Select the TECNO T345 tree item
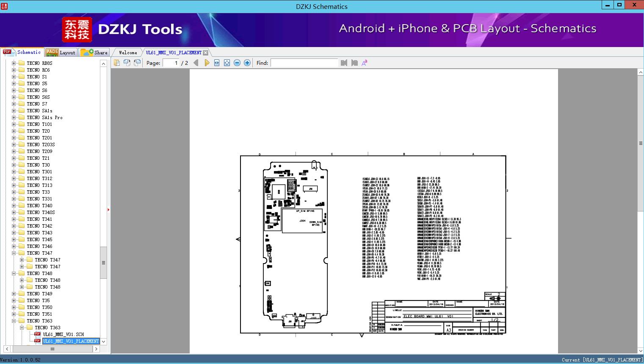Viewport: 644px width, 364px height. (x=39, y=239)
